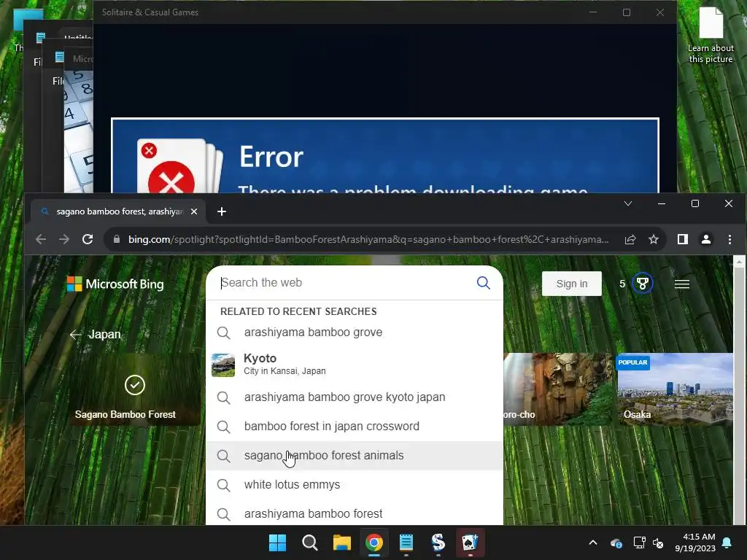Choose the Kyoto city suggestion
The image size is (747, 560).
(x=355, y=365)
